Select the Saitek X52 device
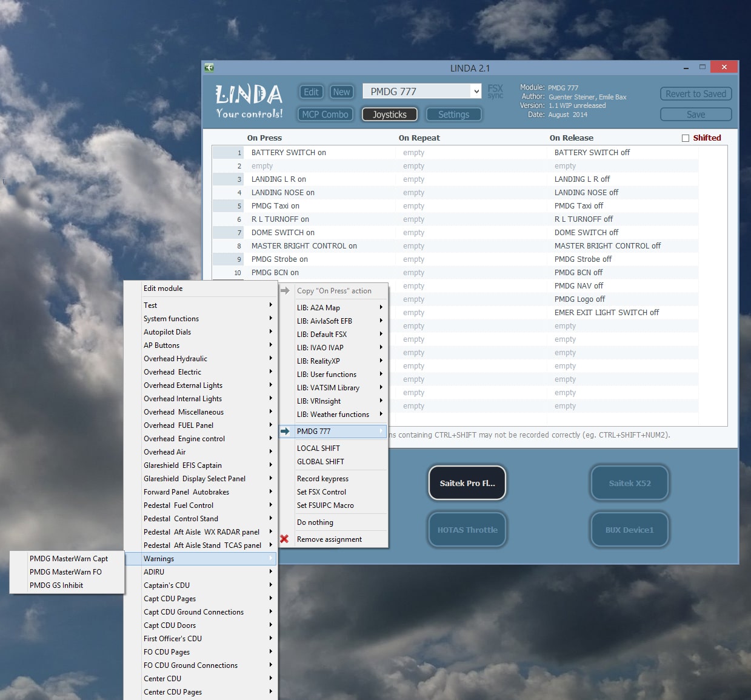Screen dimensions: 751x700 pos(630,483)
